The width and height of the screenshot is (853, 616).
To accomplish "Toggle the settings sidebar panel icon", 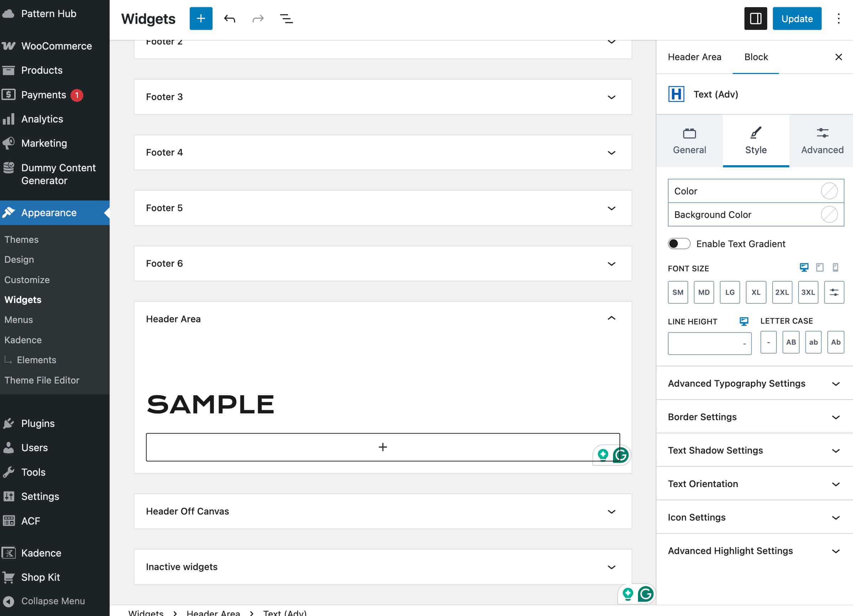I will [755, 19].
